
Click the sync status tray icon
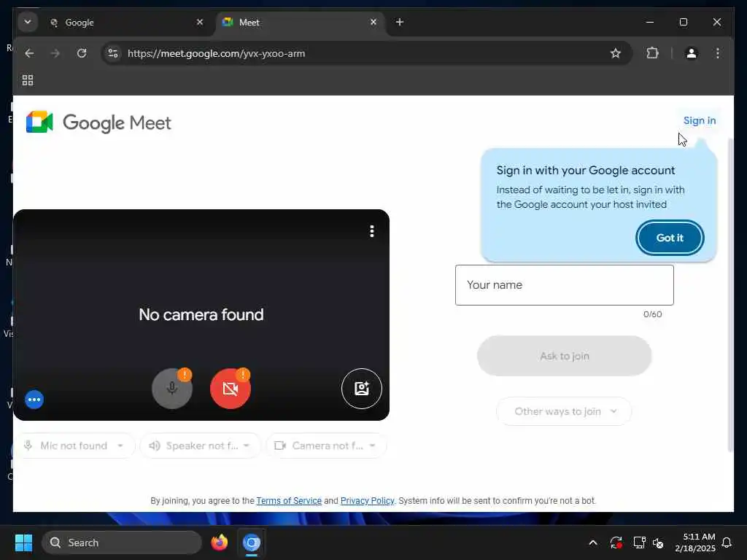[616, 542]
